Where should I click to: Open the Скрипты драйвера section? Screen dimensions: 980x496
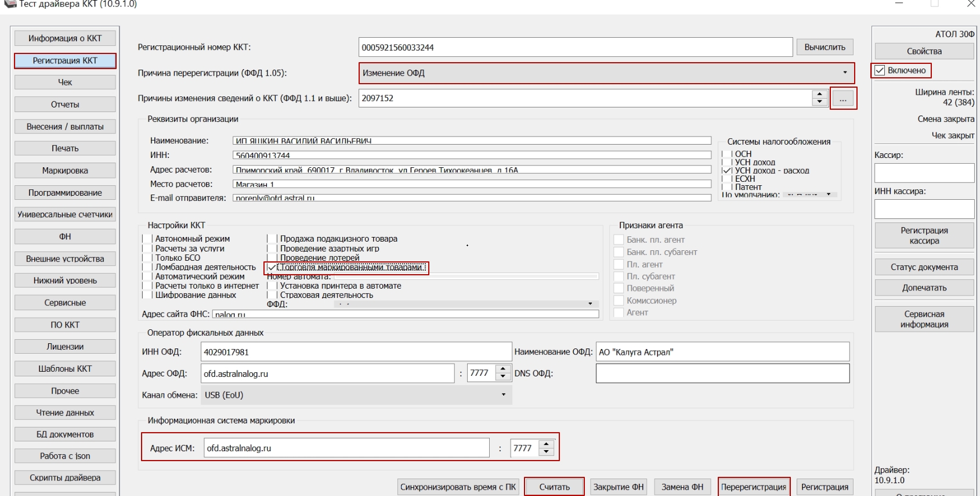pos(65,478)
